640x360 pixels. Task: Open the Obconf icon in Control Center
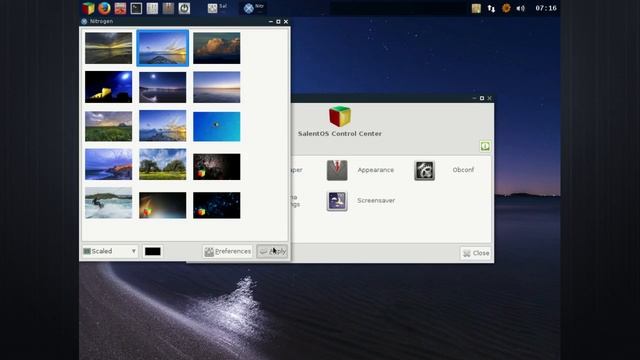tap(424, 170)
